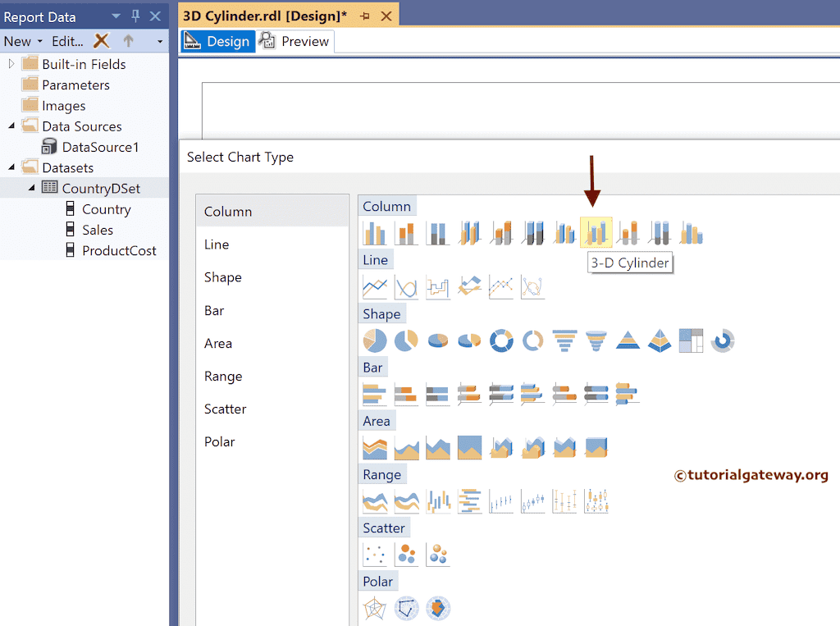
Task: Select Line in the chart category list
Action: [x=272, y=244]
